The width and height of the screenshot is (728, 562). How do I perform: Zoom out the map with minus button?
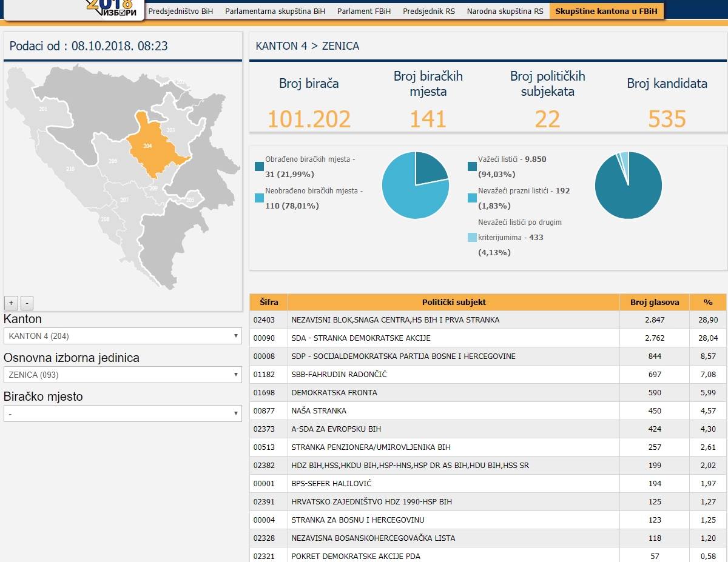(27, 303)
